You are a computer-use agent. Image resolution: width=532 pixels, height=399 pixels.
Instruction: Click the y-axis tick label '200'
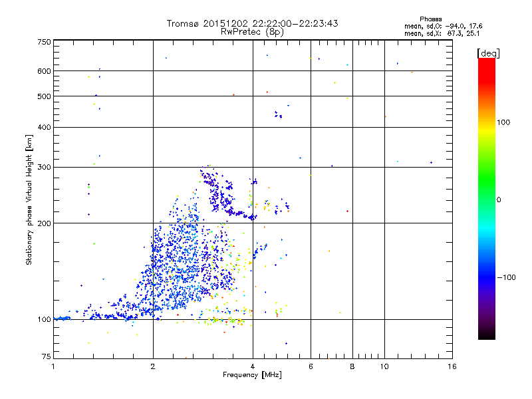44,223
